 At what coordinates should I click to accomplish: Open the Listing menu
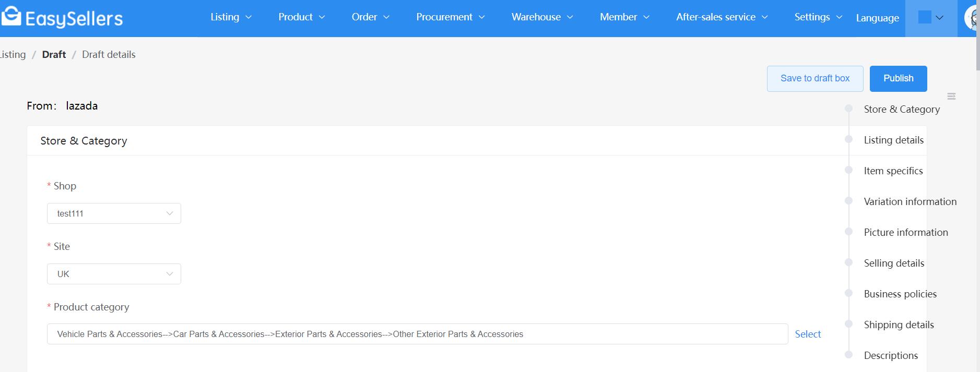click(x=231, y=17)
